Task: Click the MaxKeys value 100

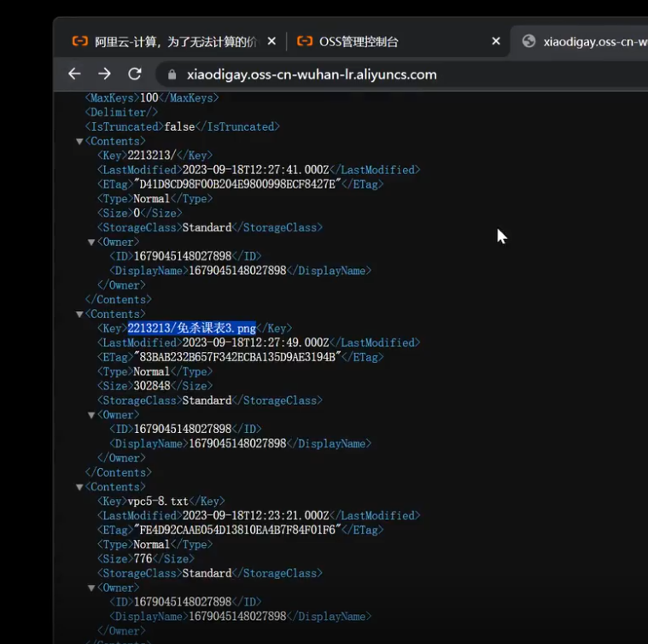Action: 149,98
